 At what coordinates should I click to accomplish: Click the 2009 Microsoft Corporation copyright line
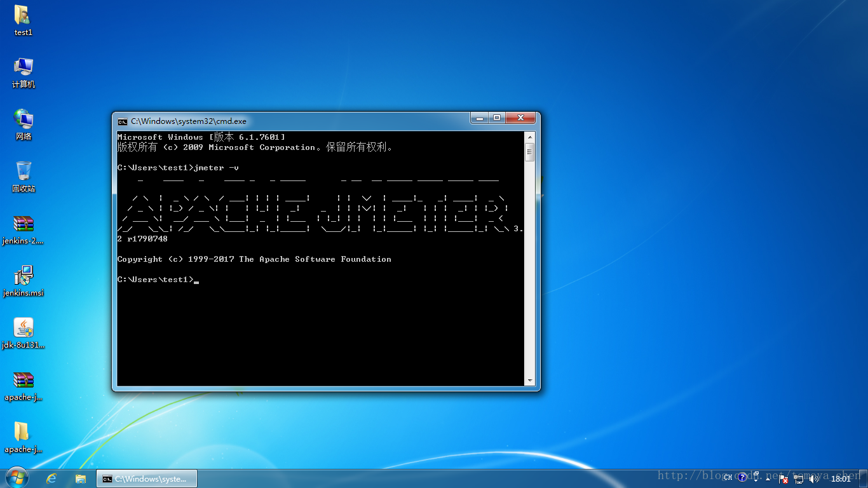click(255, 147)
